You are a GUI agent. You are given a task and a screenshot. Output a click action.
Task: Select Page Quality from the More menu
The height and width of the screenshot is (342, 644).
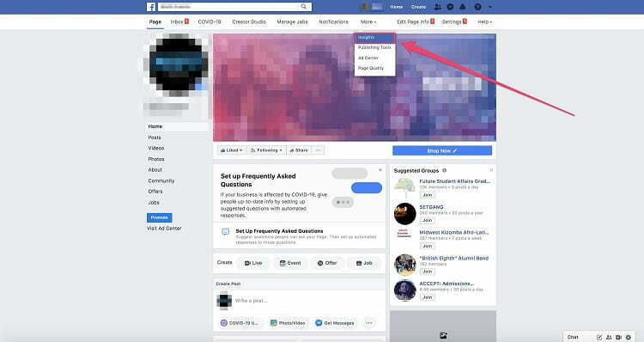[x=374, y=68]
